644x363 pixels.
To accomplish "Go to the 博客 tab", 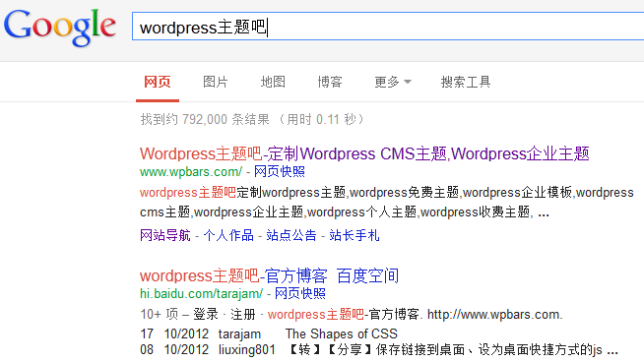I will click(x=330, y=82).
